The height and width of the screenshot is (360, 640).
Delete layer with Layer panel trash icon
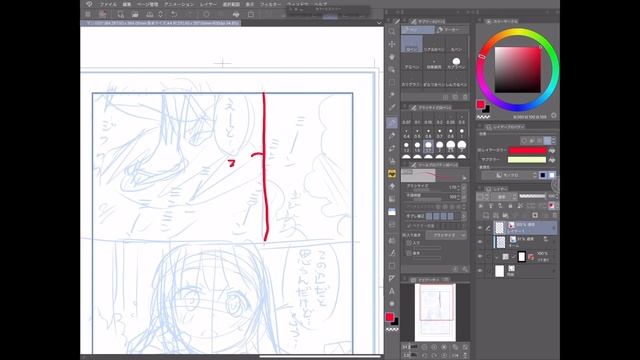tap(554, 215)
